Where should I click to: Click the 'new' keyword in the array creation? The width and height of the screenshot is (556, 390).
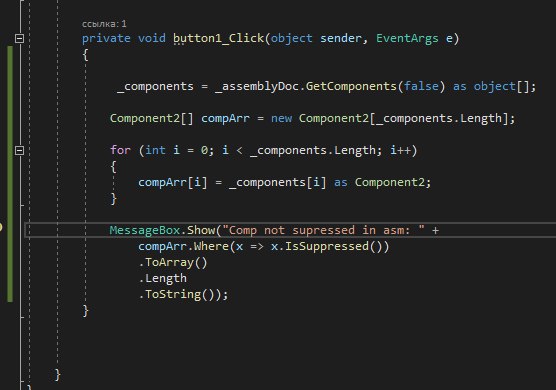click(281, 118)
